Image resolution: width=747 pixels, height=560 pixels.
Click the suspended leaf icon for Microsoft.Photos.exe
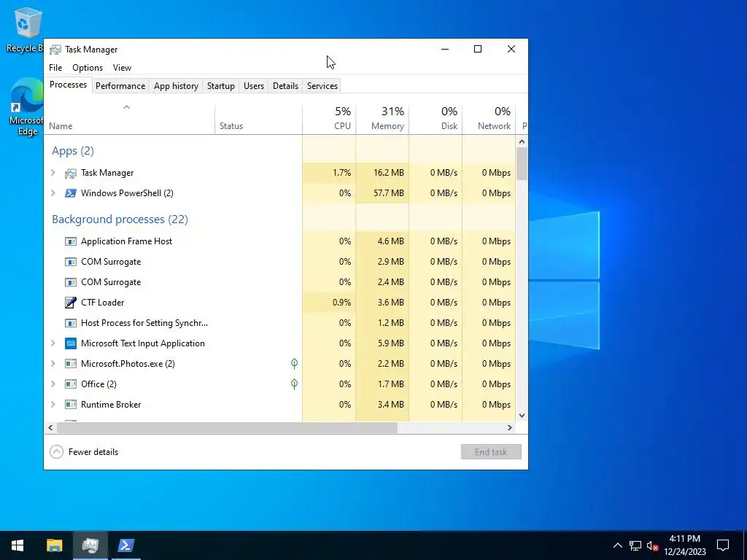coord(295,364)
